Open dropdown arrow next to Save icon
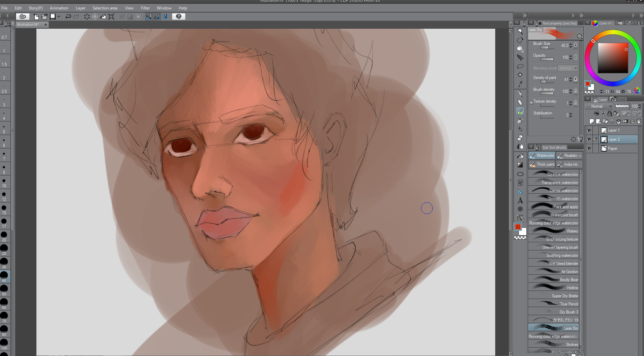Viewport: 644px width, 356px height. pyautogui.click(x=59, y=17)
